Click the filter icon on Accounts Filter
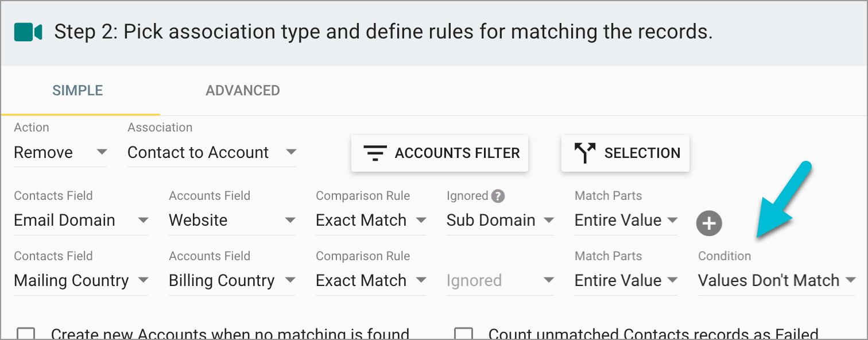This screenshot has height=340, width=868. pos(375,153)
